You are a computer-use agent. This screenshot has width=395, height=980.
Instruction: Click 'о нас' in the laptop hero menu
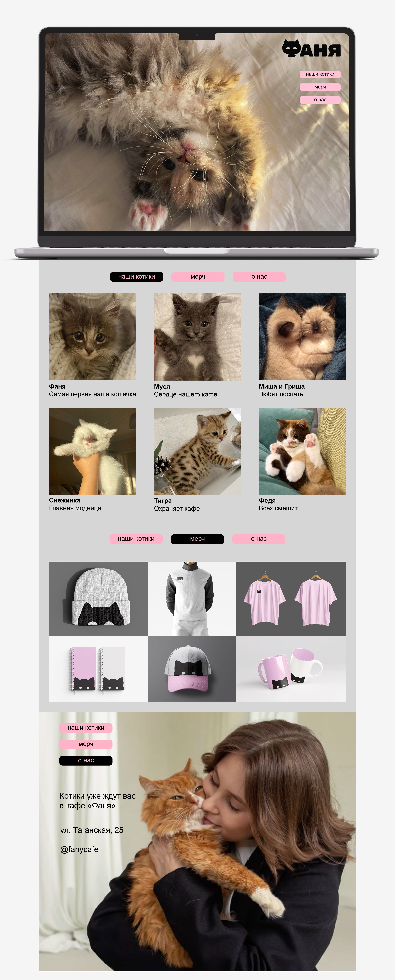320,100
